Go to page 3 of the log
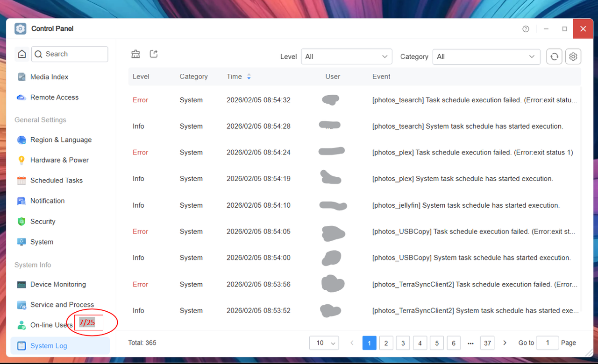The height and width of the screenshot is (364, 598). coord(403,343)
